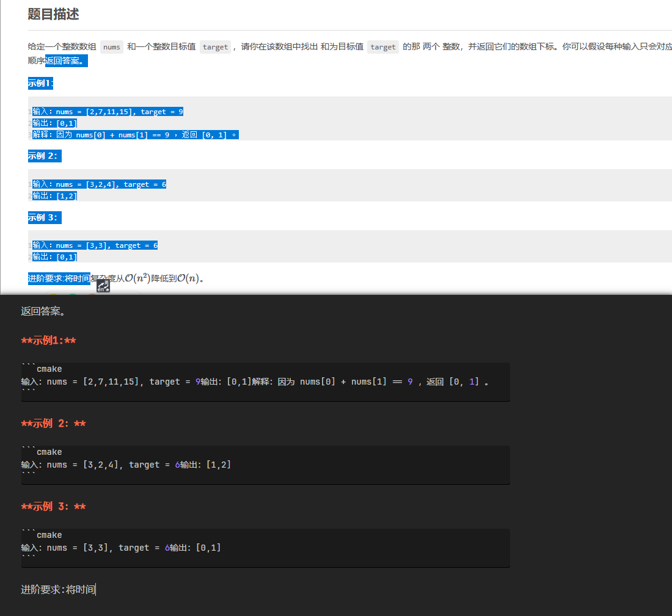Click the highlighted 示例1: heading on the page
Viewport: 672px width, 616px height.
[41, 83]
